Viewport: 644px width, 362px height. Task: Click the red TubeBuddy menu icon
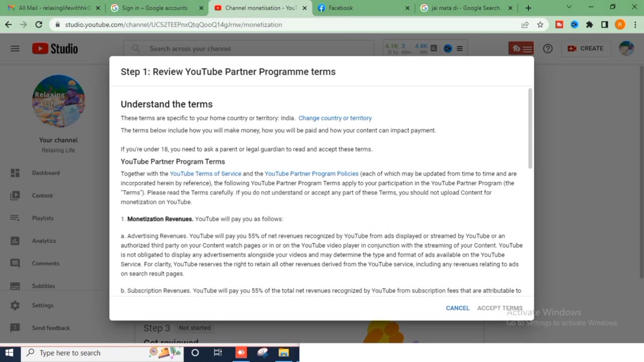click(521, 48)
